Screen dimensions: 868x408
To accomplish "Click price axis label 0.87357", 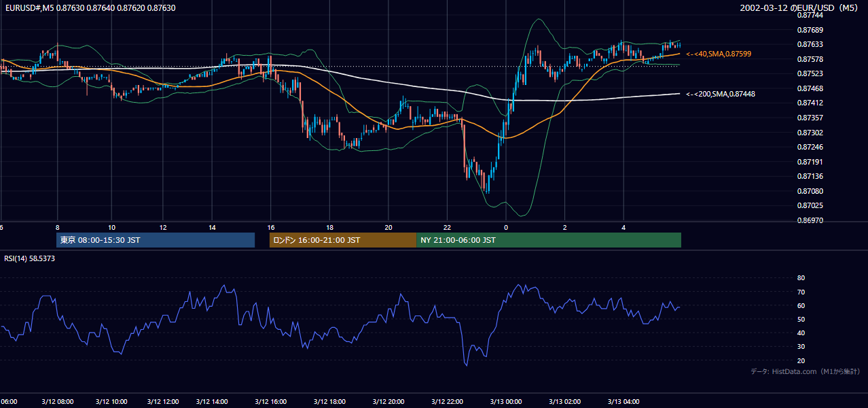I will [810, 118].
